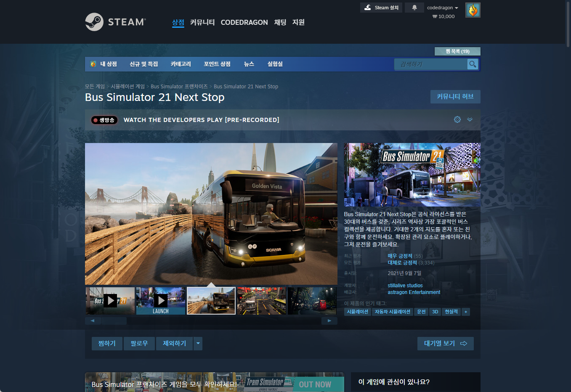Open the 찜 목록 (19) wishlist
The width and height of the screenshot is (571, 392).
[x=457, y=51]
